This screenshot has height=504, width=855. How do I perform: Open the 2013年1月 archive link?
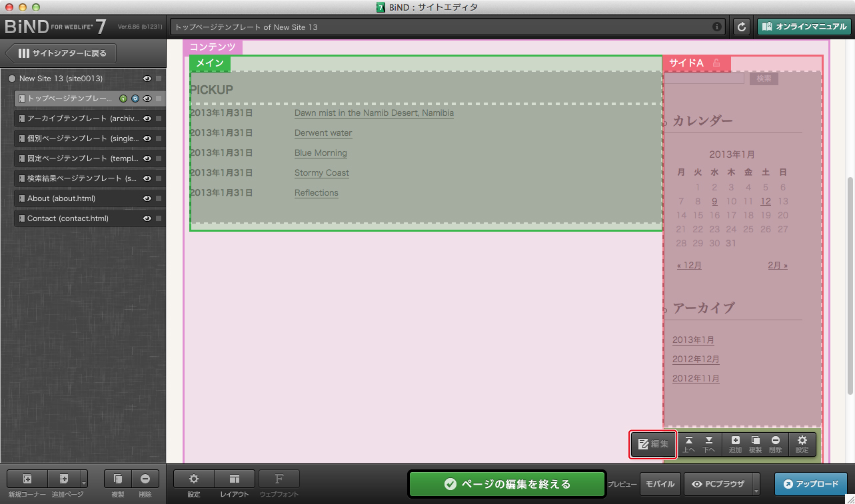click(693, 340)
